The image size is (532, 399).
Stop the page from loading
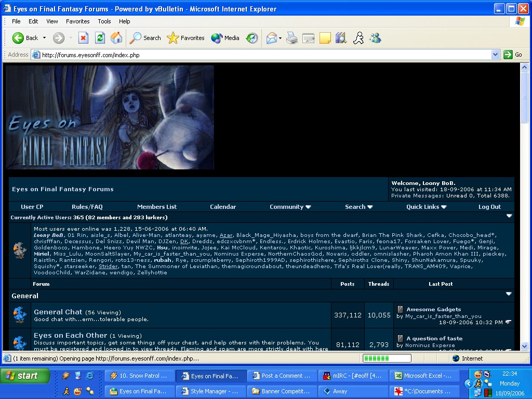84,38
